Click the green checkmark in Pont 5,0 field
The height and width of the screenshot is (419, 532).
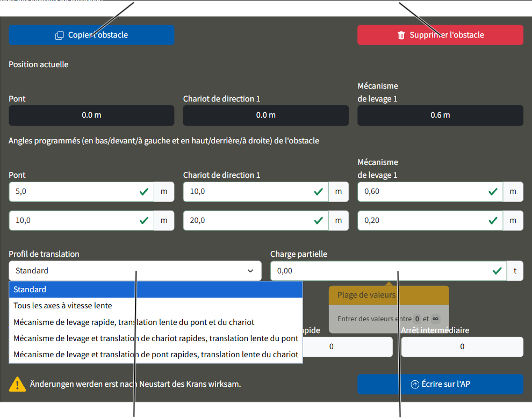pos(144,192)
